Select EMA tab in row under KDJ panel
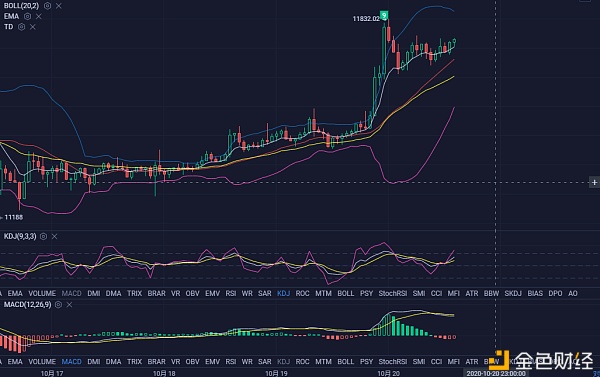Screen dimensions: 600x377 pos(15,294)
